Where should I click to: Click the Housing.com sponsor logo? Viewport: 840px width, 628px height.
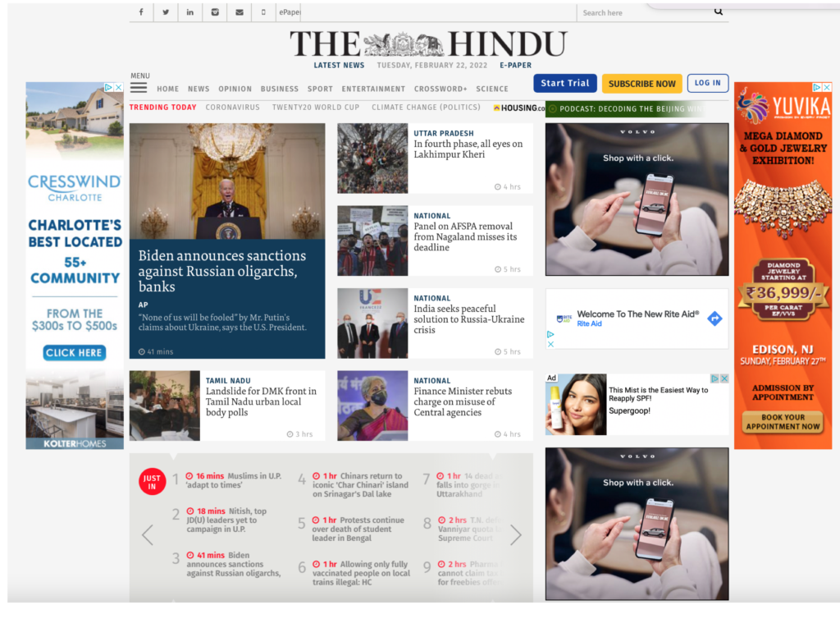[x=518, y=108]
